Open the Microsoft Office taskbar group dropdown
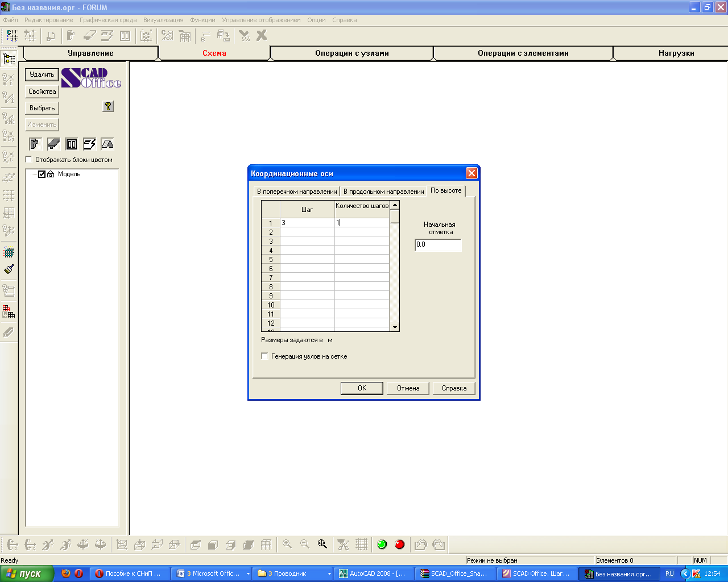 click(x=248, y=574)
